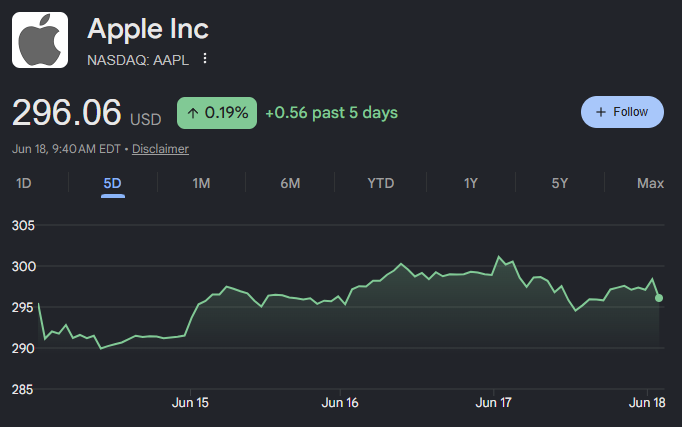
Task: Switch to the 5Y chart view
Action: tap(560, 183)
